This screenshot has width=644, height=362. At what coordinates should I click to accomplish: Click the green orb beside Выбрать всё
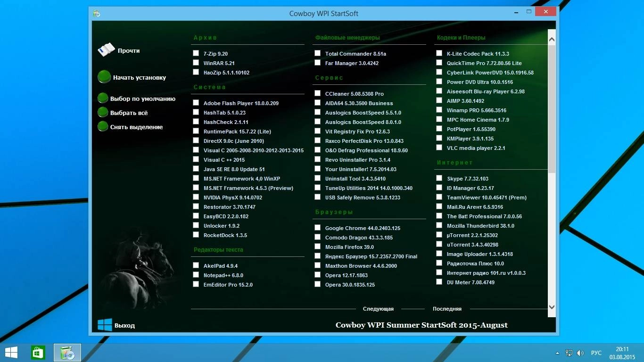click(x=103, y=113)
